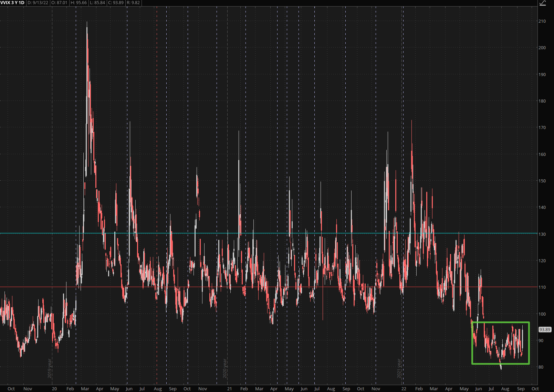The width and height of the screenshot is (554, 392).
Task: Click the 2020 year vertical marker label
Action: (x=225, y=368)
